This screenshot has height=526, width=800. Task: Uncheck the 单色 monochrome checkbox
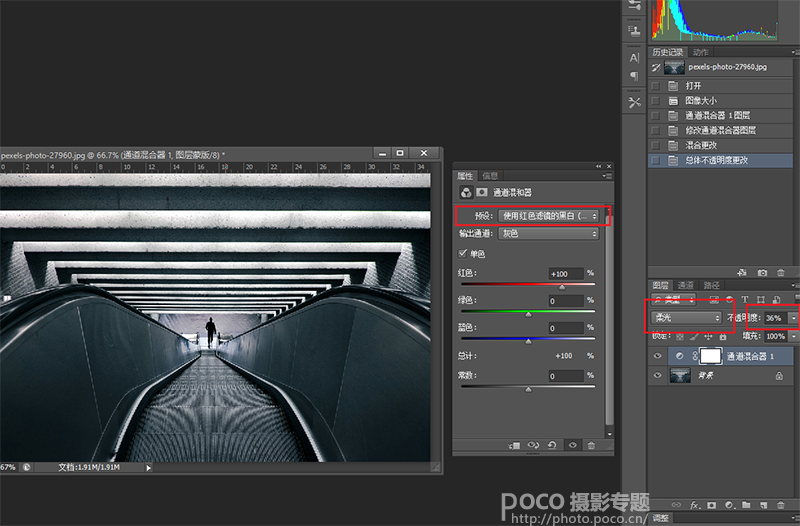point(462,254)
